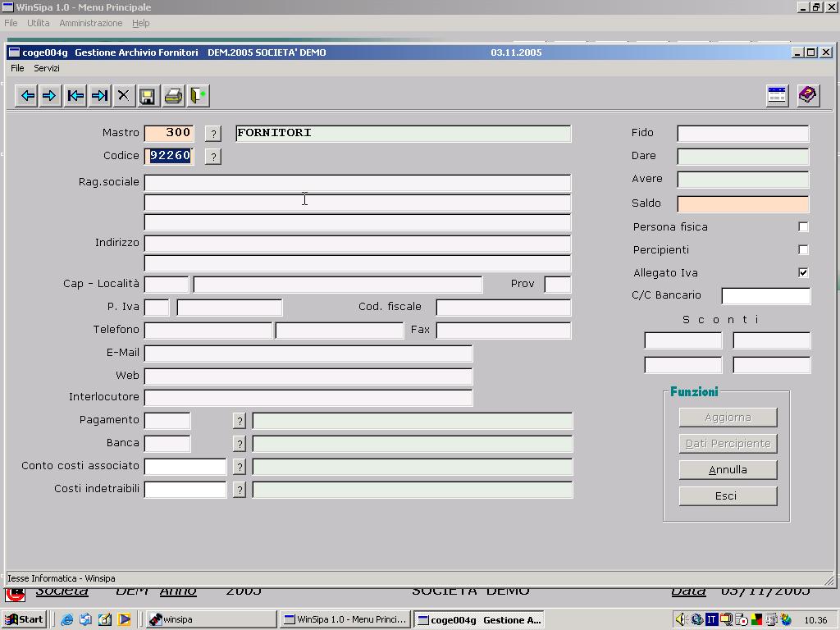This screenshot has height=630, width=840.
Task: Click the exit door toolbar icon
Action: (198, 96)
